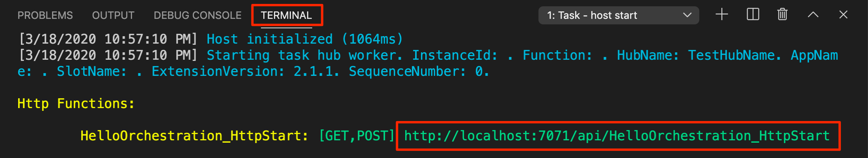Open a new terminal with plus icon
This screenshot has width=868, height=158.
[722, 15]
